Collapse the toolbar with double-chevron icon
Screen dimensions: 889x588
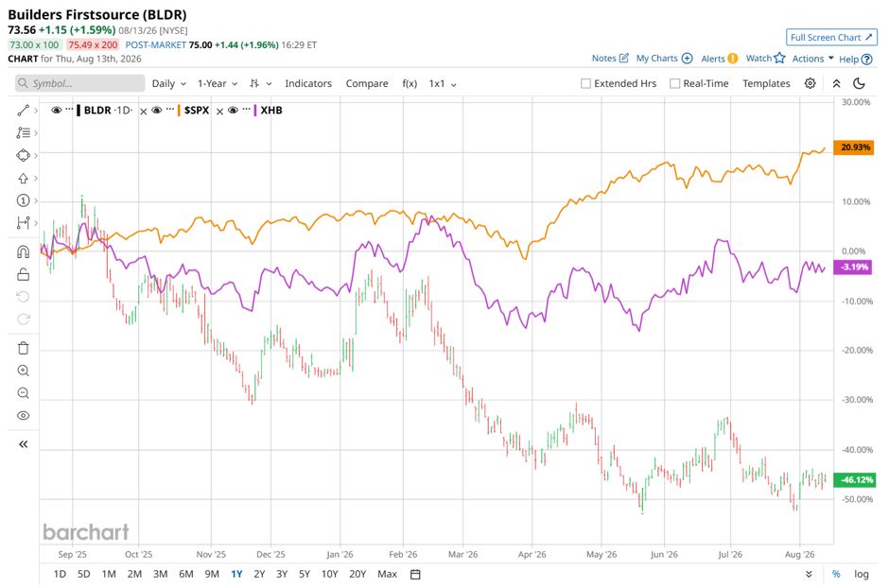(836, 83)
